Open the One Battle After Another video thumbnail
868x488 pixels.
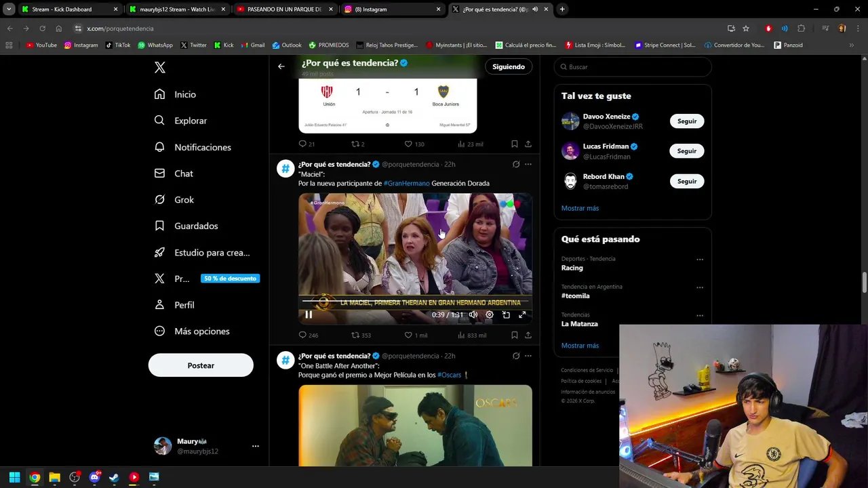415,425
